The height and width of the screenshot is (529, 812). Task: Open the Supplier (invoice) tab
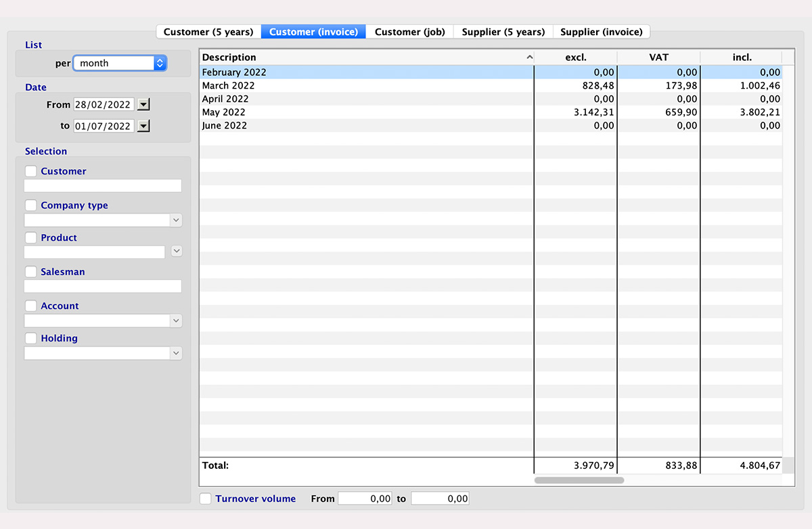click(602, 32)
